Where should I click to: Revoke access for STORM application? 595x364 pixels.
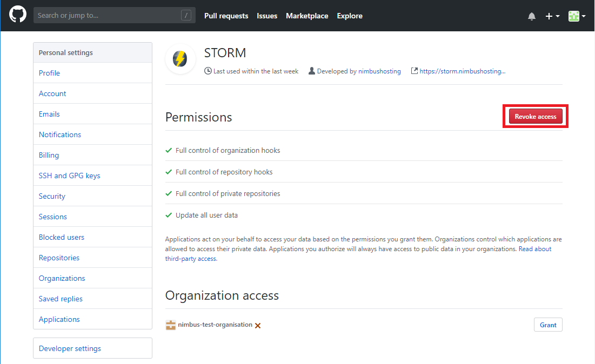536,117
